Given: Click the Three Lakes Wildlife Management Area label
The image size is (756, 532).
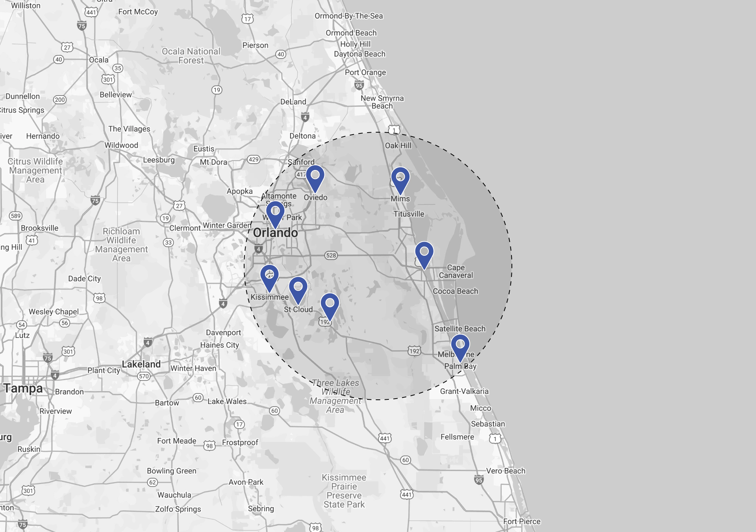Looking at the screenshot, I should point(335,396).
